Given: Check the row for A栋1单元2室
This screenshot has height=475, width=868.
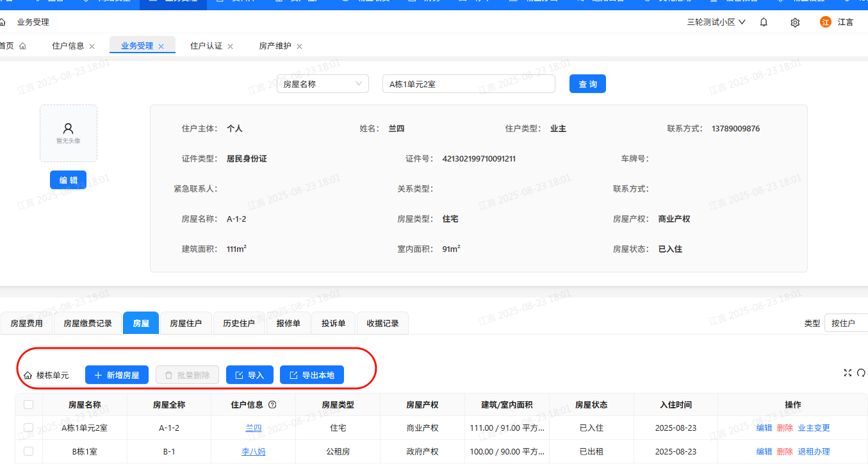Looking at the screenshot, I should [28, 428].
